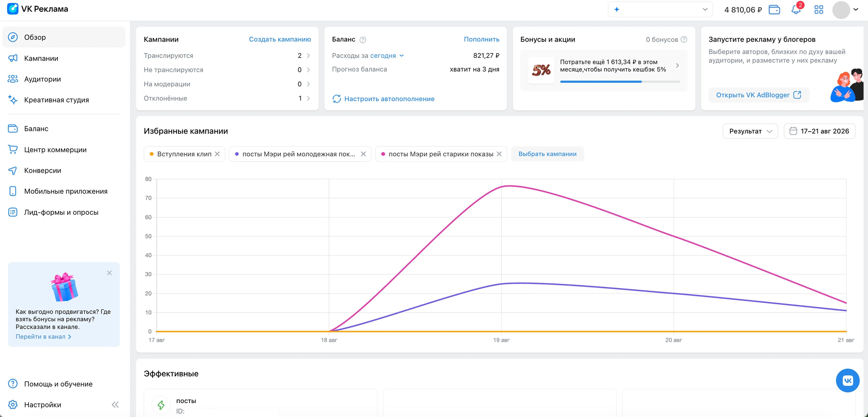The image size is (868, 417).
Task: Open the Расходы за сегодня period dropdown
Action: (x=387, y=56)
